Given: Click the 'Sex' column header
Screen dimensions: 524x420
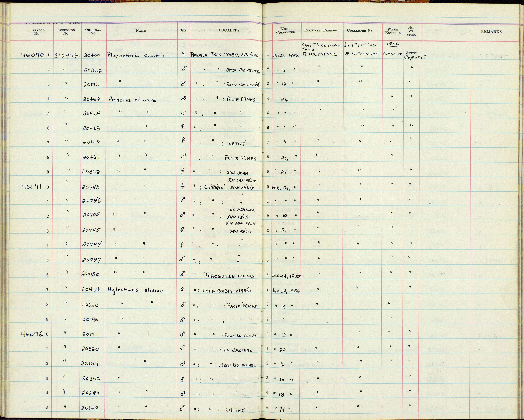Looking at the screenshot, I should 183,30.
